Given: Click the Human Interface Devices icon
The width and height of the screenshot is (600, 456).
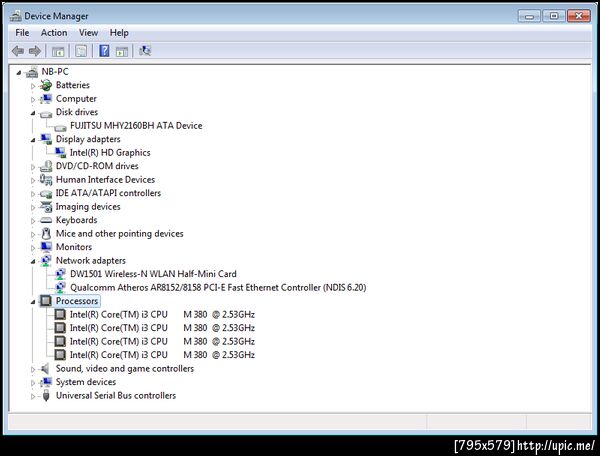Looking at the screenshot, I should (46, 179).
